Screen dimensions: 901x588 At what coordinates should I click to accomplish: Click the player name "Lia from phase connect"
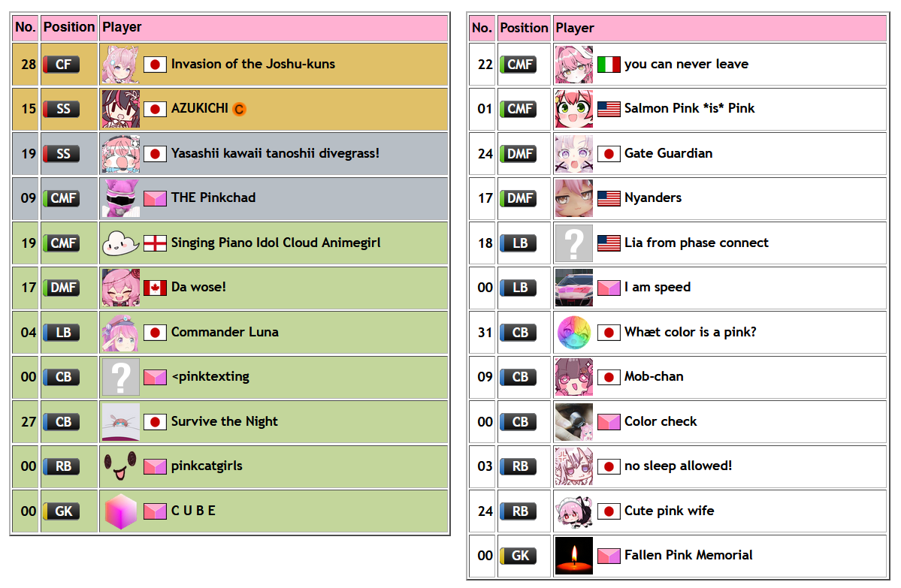click(697, 243)
